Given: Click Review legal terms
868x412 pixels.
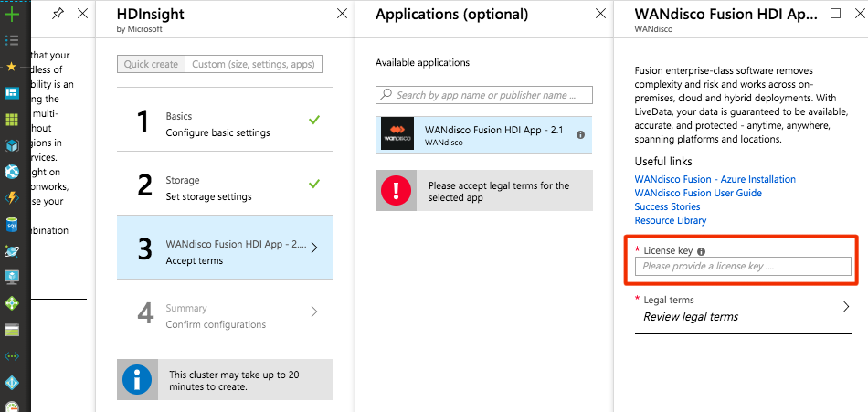Looking at the screenshot, I should (x=691, y=317).
